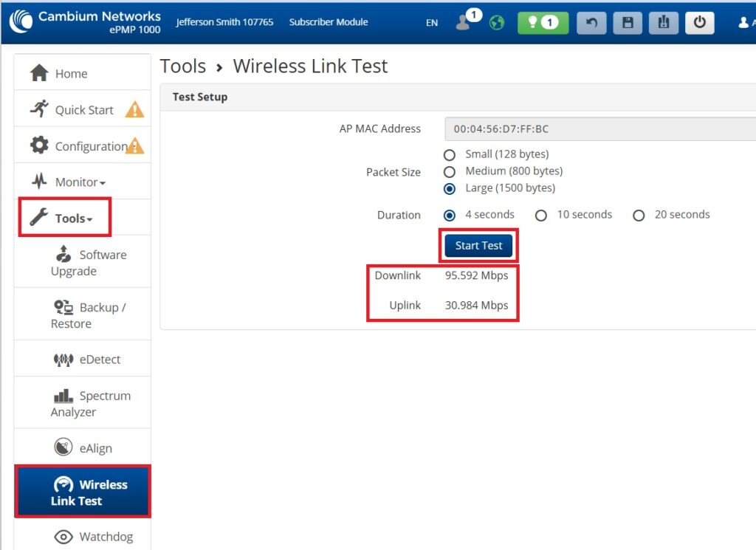This screenshot has height=550, width=756.
Task: Click the power reboot icon
Action: (699, 22)
